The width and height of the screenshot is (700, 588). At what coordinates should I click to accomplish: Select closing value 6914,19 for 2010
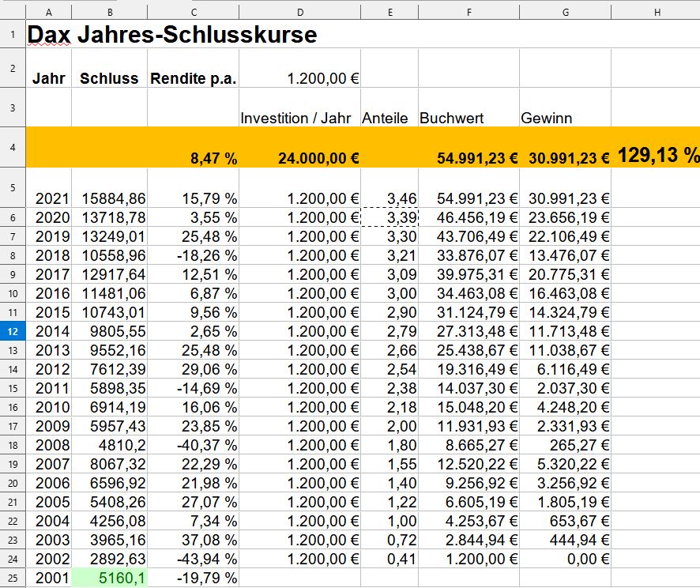109,407
